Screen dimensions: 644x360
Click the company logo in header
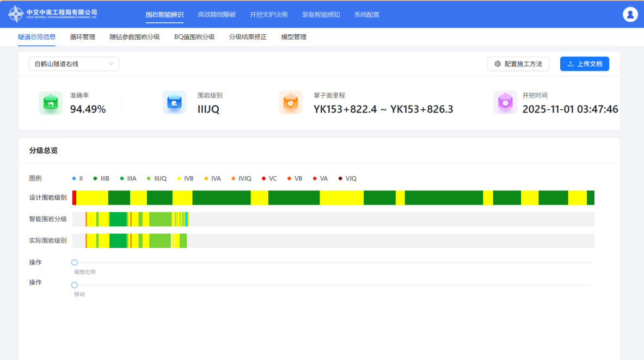(x=53, y=15)
